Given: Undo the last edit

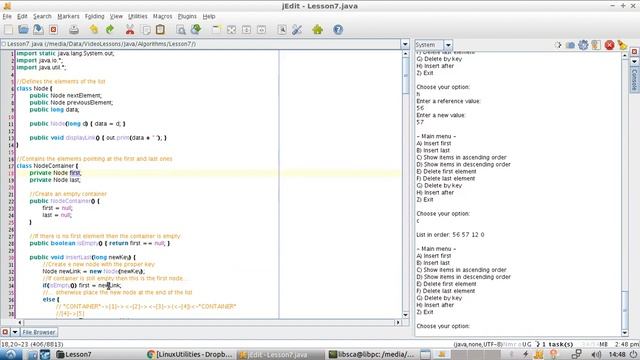Looking at the screenshot, I should pos(94,29).
